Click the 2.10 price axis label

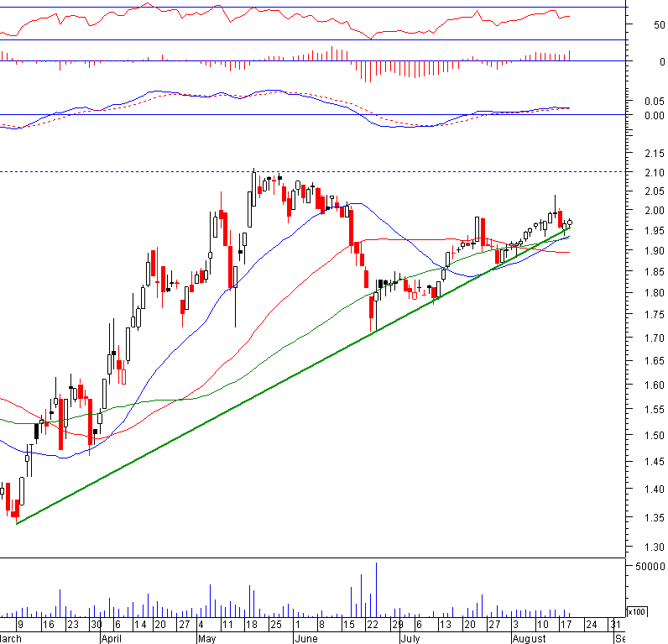click(x=655, y=173)
